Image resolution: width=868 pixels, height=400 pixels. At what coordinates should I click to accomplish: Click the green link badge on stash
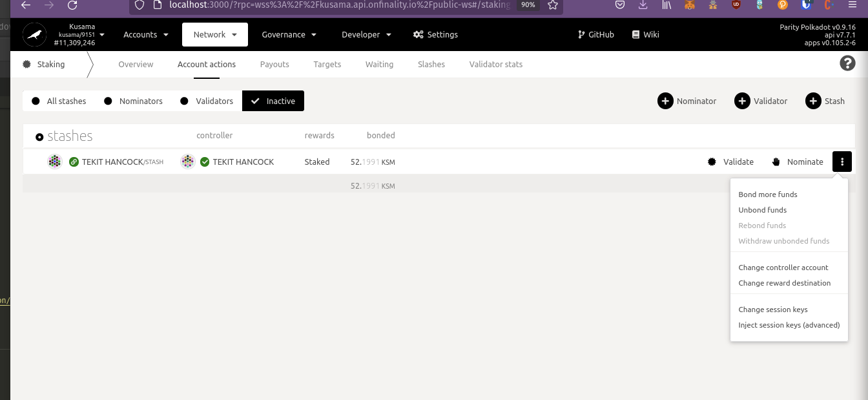(74, 162)
